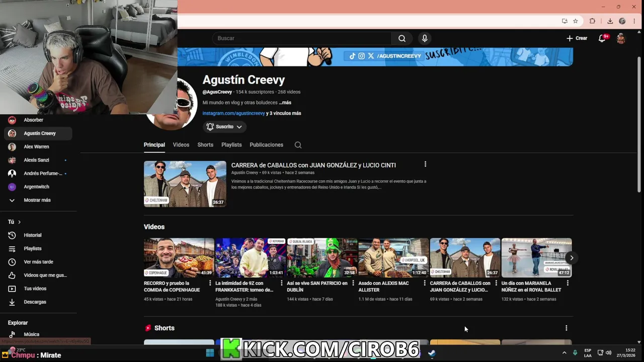Open Chrome downloads icon
Screen dimensions: 644x362
click(x=610, y=21)
